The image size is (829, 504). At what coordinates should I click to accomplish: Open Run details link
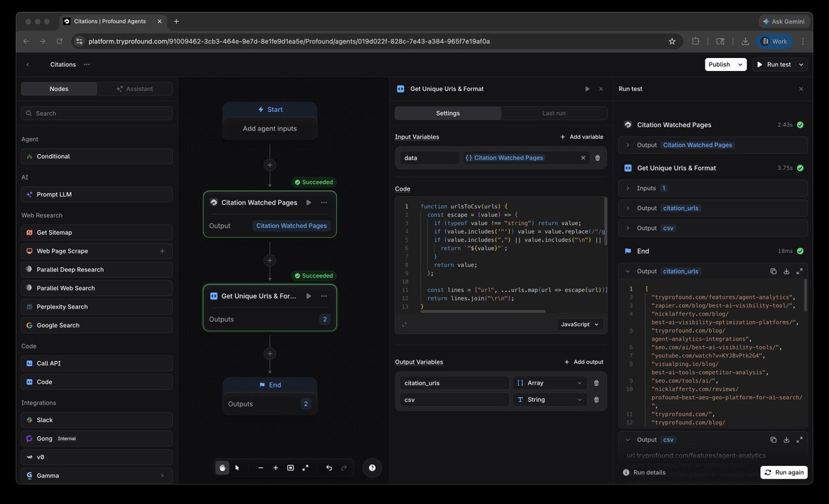[645, 472]
